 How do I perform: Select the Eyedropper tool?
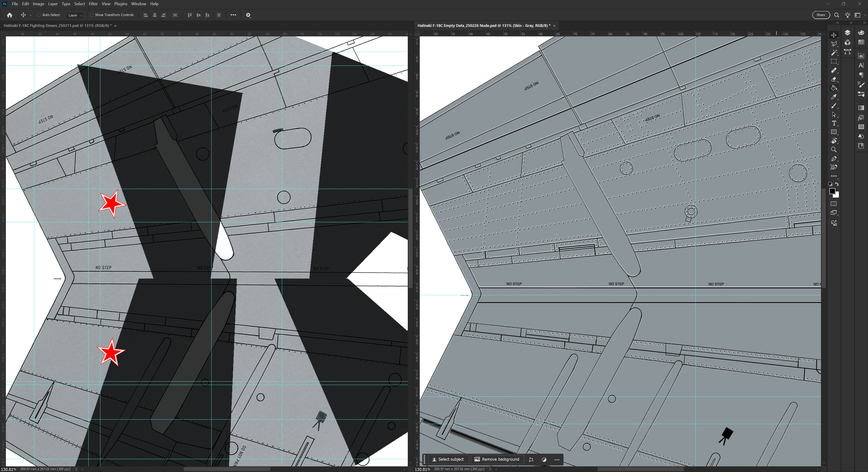pos(834,97)
